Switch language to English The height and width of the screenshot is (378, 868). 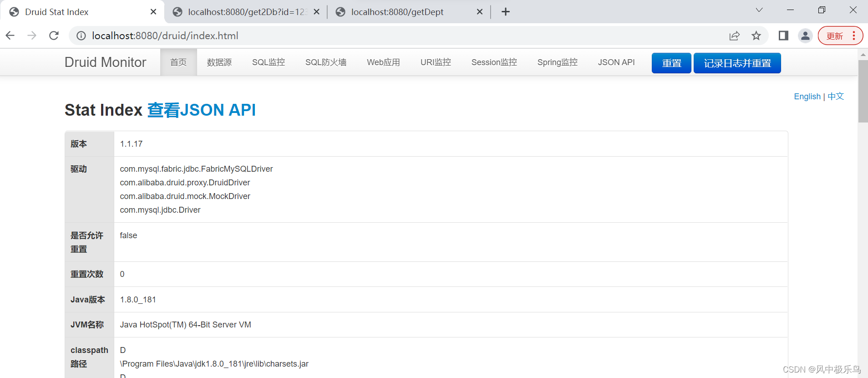807,97
